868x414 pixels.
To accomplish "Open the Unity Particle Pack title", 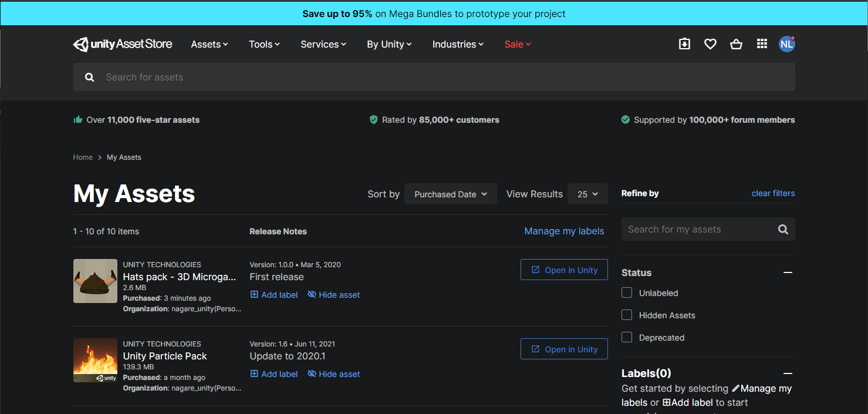I will point(165,356).
